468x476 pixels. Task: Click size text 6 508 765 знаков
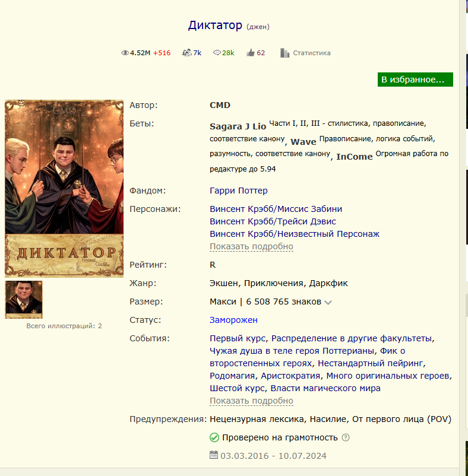pyautogui.click(x=283, y=302)
